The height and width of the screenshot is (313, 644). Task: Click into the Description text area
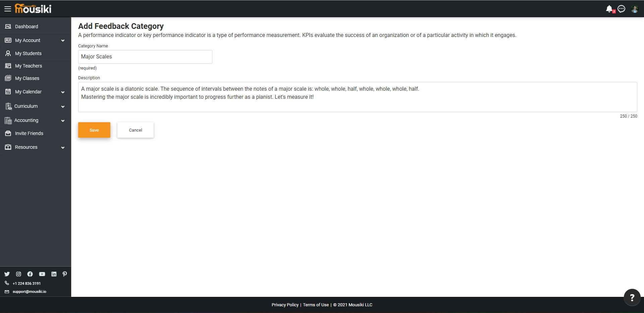358,97
